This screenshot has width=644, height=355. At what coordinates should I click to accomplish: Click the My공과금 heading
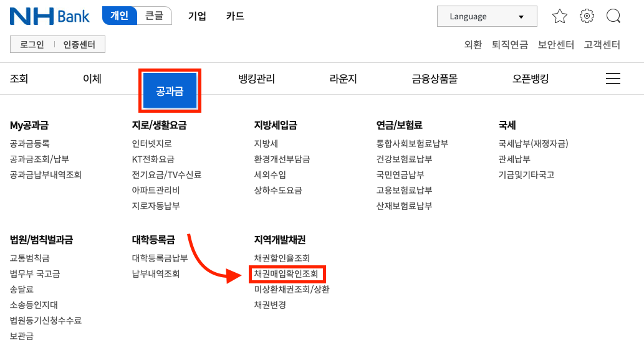tap(29, 125)
